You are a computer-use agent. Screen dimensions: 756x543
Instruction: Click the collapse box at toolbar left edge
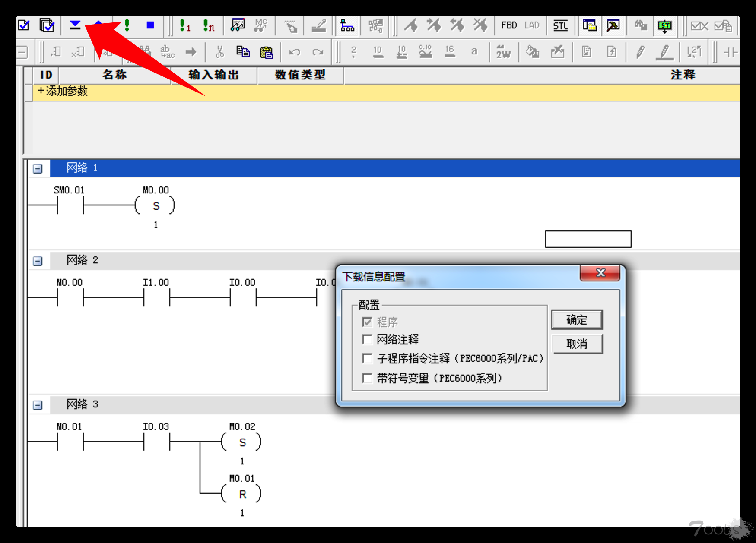(x=22, y=52)
